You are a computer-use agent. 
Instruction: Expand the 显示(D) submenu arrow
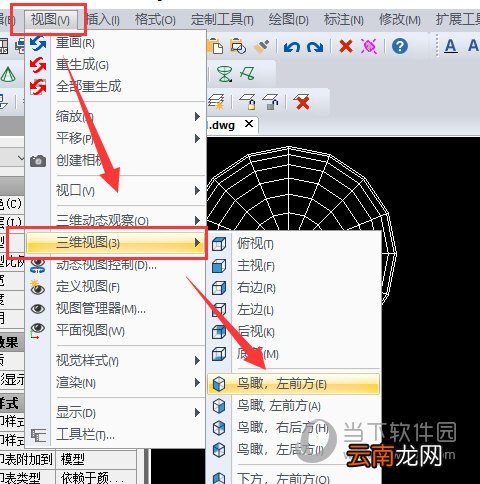pos(197,413)
